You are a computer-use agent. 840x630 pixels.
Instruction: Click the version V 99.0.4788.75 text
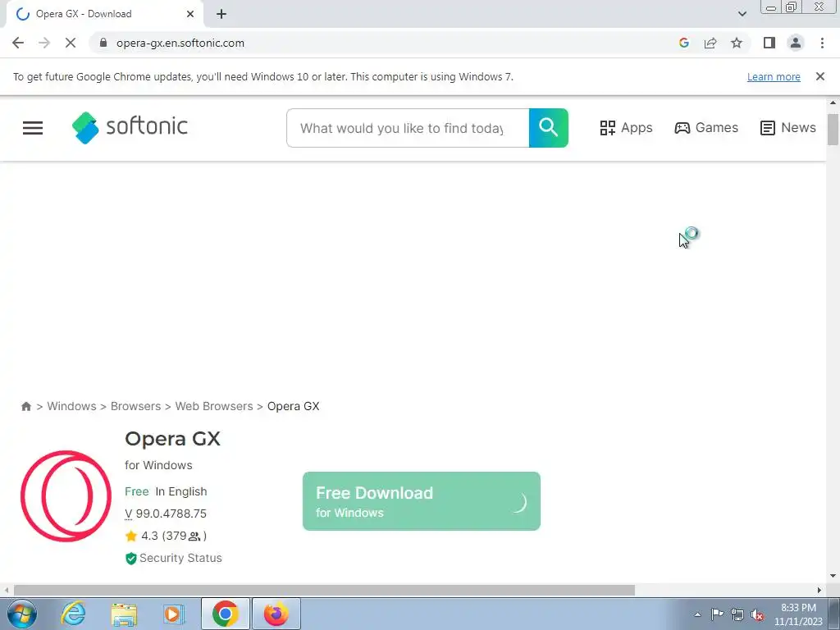166,514
